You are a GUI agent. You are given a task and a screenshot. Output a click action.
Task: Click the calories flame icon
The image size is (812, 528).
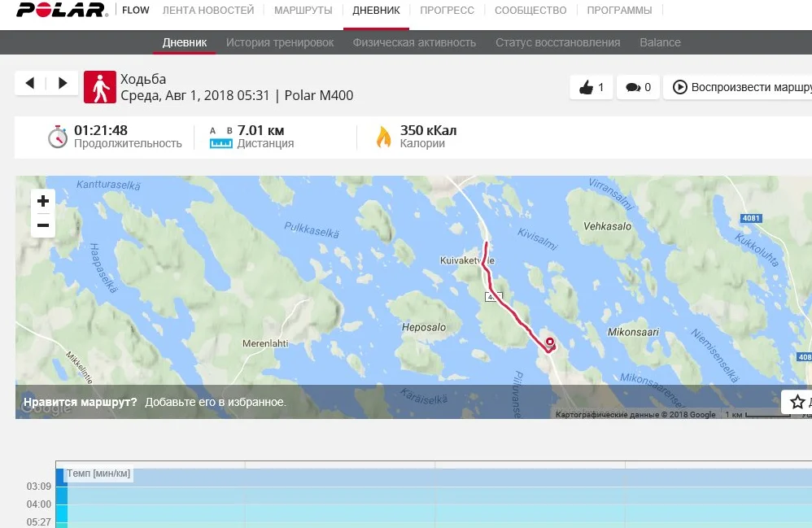[384, 137]
